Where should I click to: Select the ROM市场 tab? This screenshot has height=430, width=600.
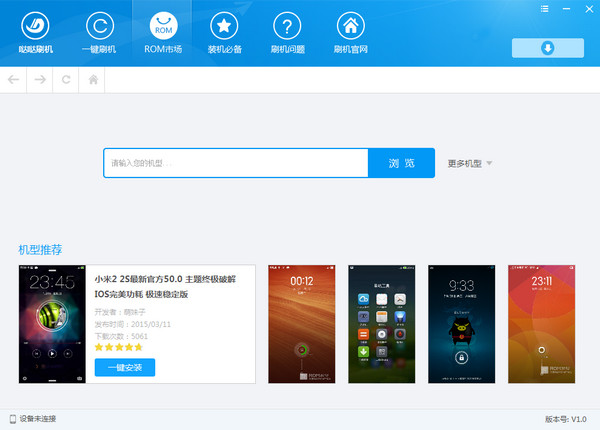tap(163, 33)
